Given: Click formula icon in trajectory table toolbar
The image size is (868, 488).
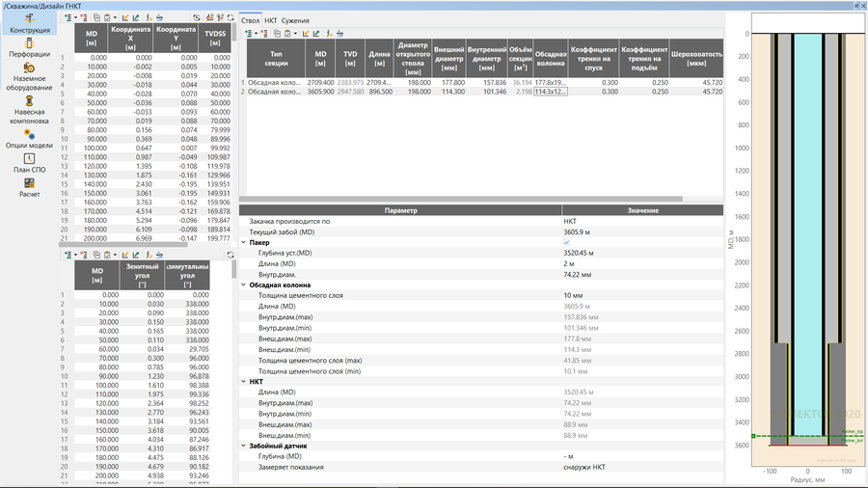Looking at the screenshot, I should (149, 17).
